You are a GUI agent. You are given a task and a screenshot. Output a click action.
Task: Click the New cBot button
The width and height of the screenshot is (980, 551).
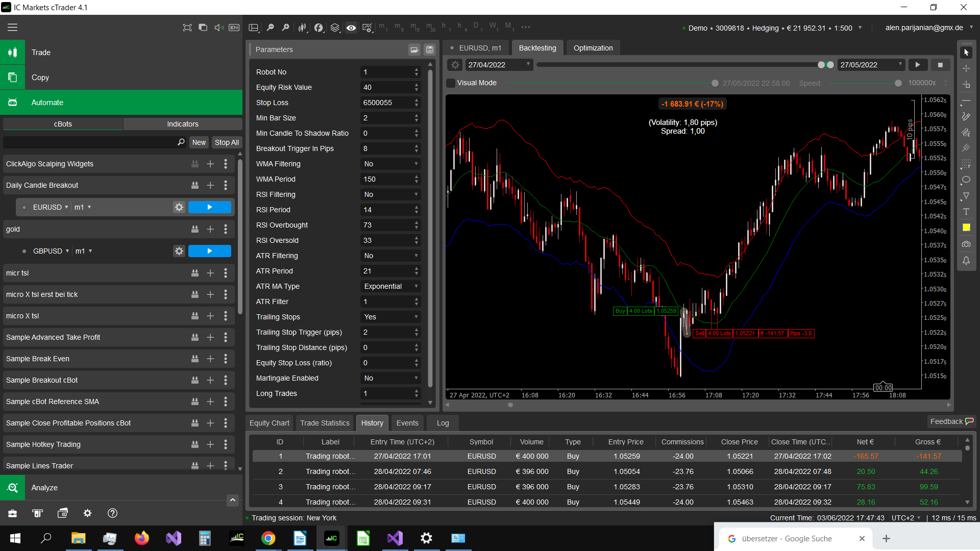coord(199,142)
